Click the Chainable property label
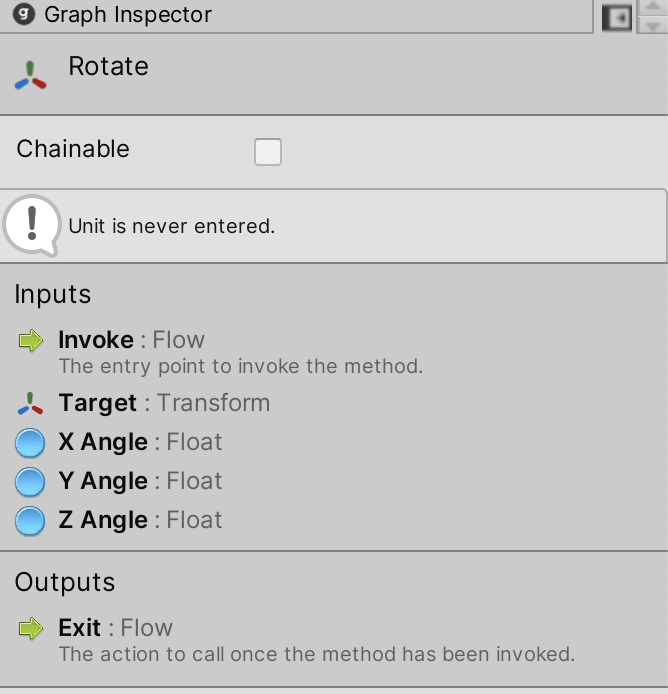 coord(73,149)
